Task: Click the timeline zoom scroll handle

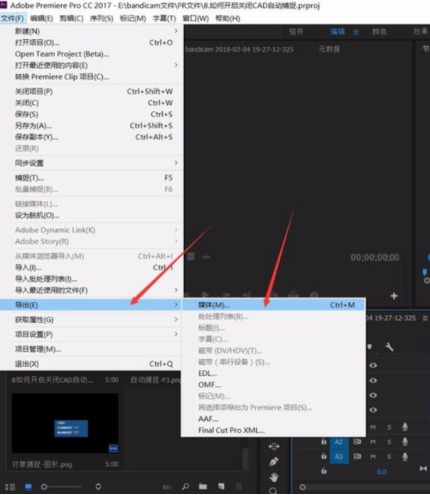Action: click(302, 487)
